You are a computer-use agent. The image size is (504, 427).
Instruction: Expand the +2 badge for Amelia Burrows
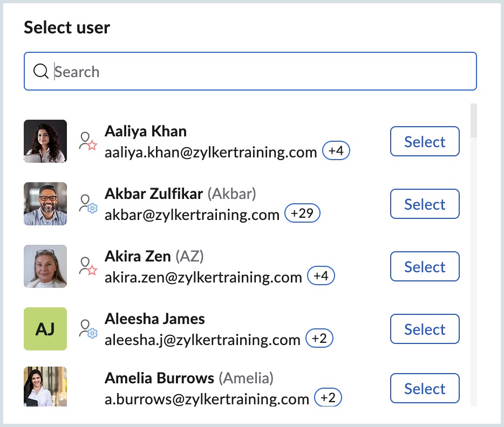pos(328,398)
